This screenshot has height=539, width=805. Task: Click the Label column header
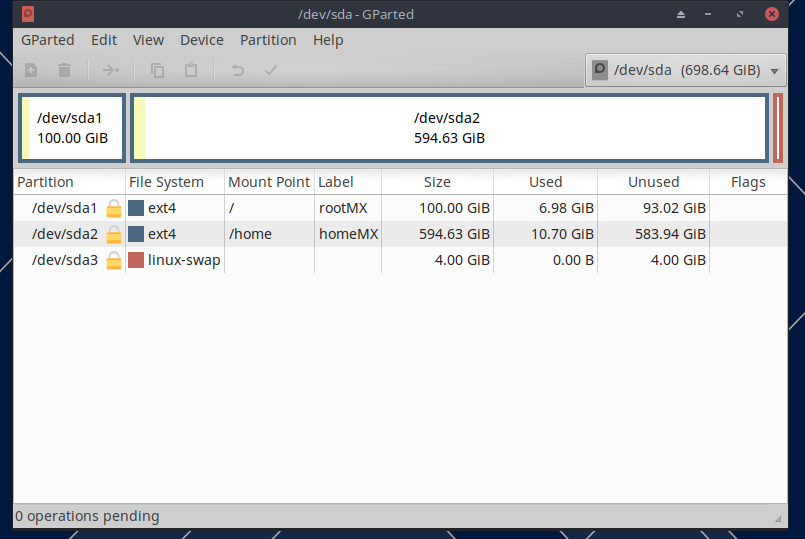tap(348, 182)
